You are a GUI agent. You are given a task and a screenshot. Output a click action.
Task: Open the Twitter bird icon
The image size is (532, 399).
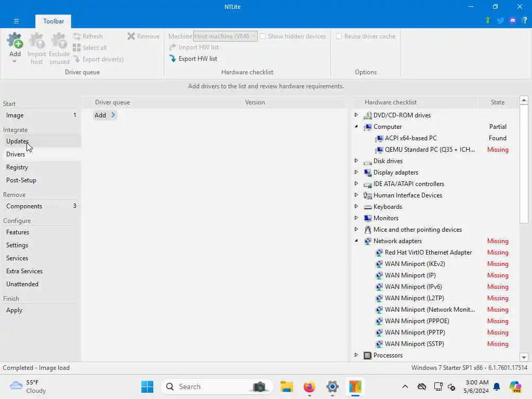(500, 21)
